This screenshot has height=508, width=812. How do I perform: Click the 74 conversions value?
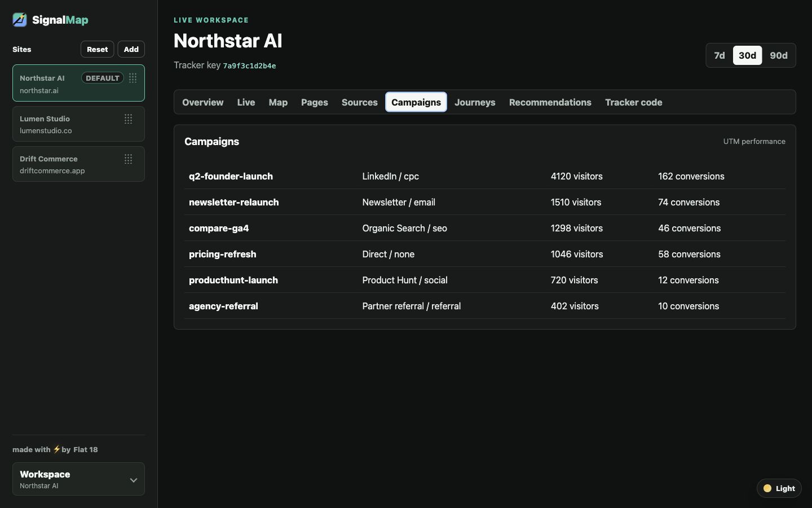[689, 202]
